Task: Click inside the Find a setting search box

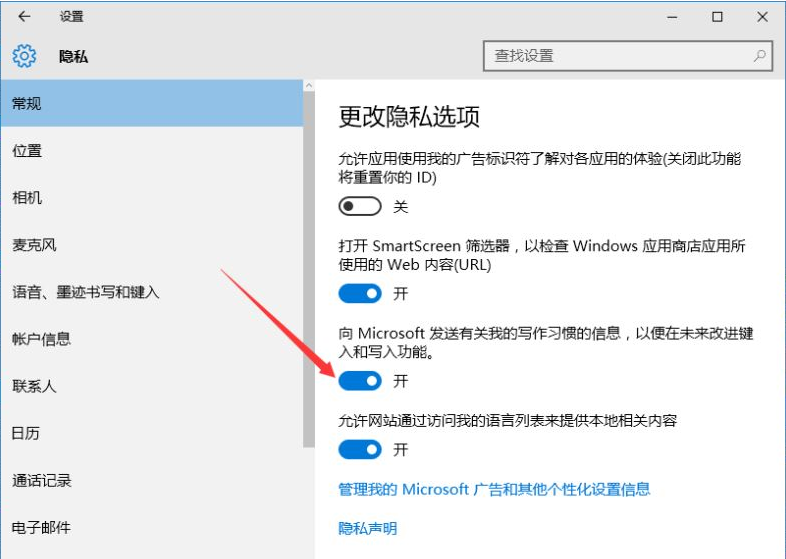Action: tap(615, 56)
